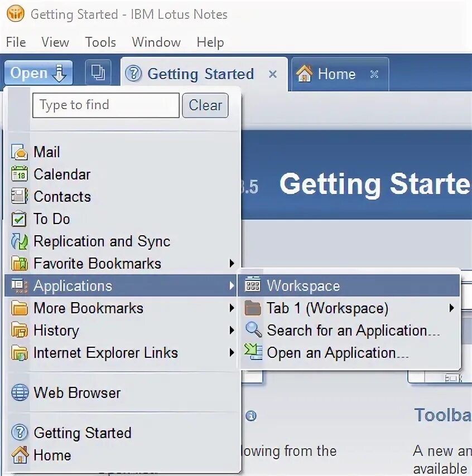This screenshot has height=476, width=472.
Task: Choose Search for an Application...
Action: click(349, 331)
